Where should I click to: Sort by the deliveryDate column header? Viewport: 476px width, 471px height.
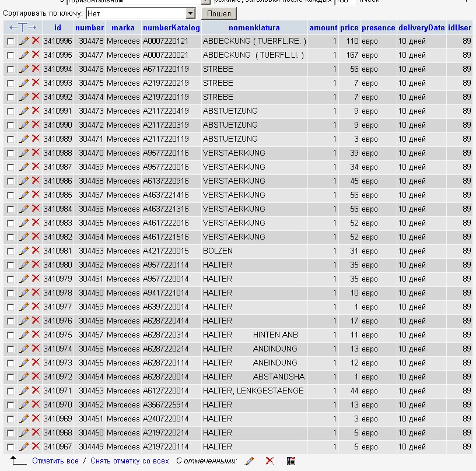click(x=421, y=27)
